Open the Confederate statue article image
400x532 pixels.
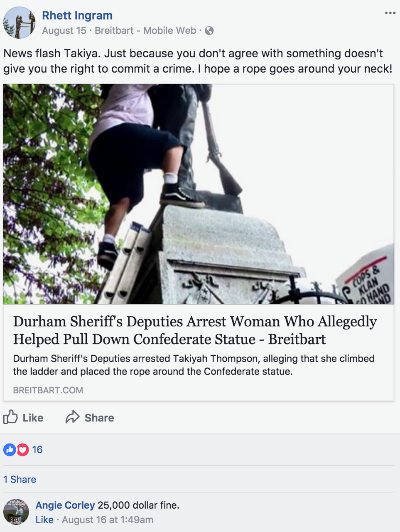pos(199,194)
